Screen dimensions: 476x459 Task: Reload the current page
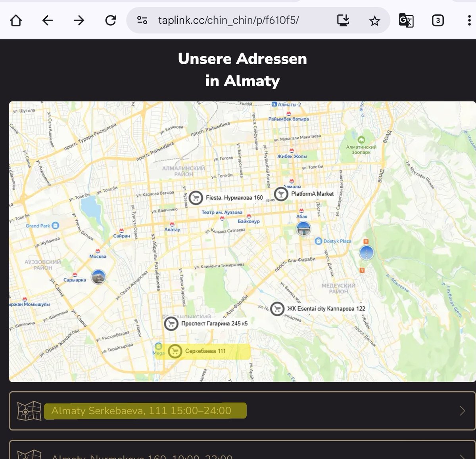click(110, 20)
